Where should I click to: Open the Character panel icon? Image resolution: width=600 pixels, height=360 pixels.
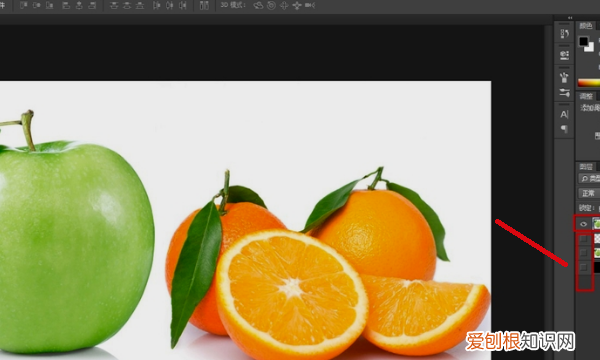click(564, 114)
